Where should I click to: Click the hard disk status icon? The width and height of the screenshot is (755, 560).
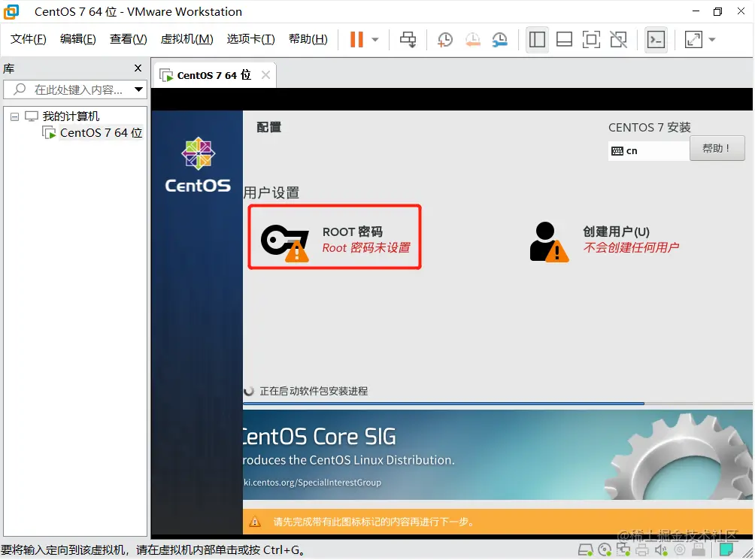[586, 549]
